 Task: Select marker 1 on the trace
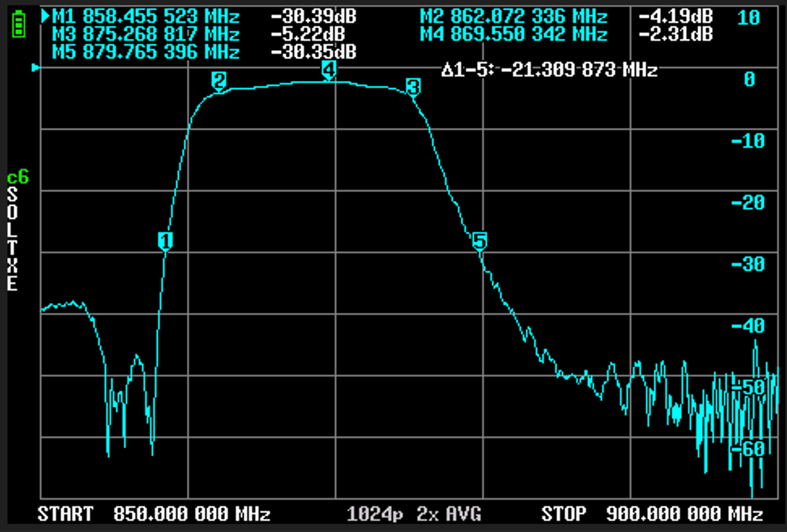165,241
